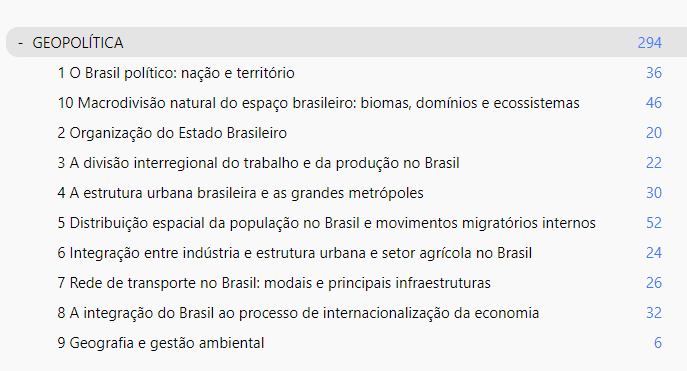This screenshot has width=687, height=371.
Task: Select topic 8 integração do Brasil à economia
Action: coord(298,313)
